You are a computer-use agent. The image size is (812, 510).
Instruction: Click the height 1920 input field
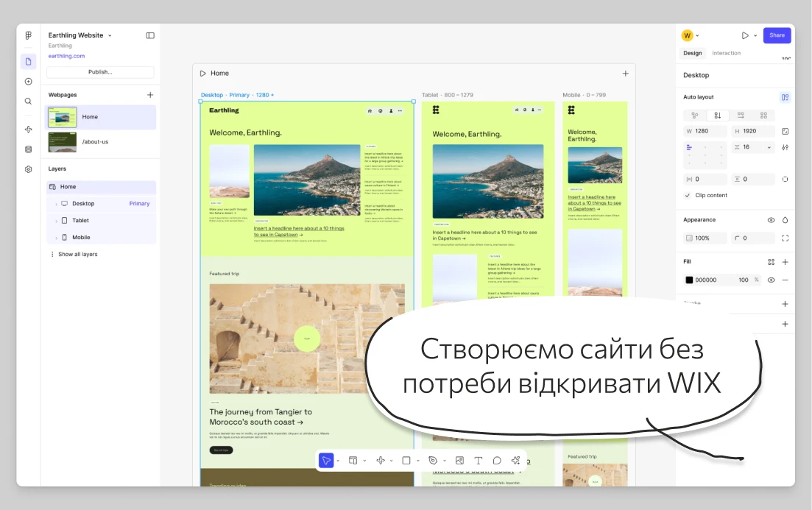coord(753,132)
